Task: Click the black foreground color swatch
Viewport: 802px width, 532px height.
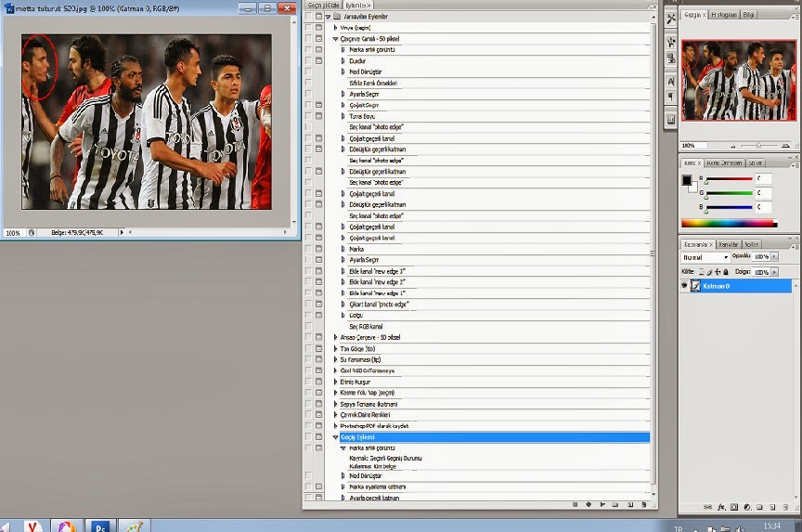Action: click(686, 180)
